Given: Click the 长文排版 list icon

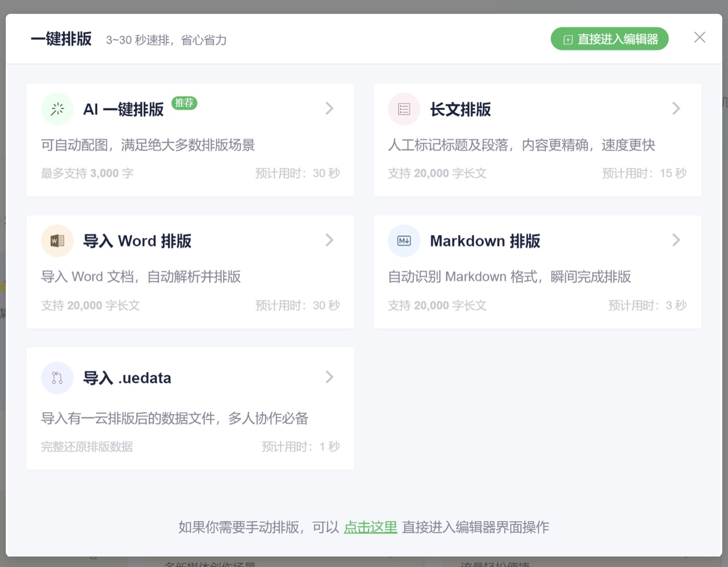Looking at the screenshot, I should (404, 109).
